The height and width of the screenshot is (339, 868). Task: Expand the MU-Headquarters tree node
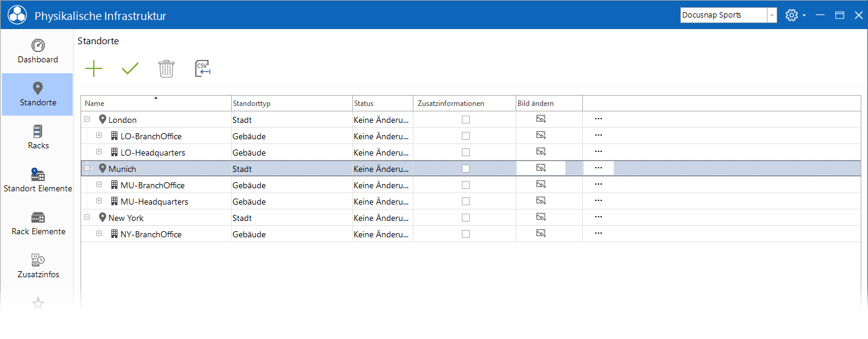(99, 202)
